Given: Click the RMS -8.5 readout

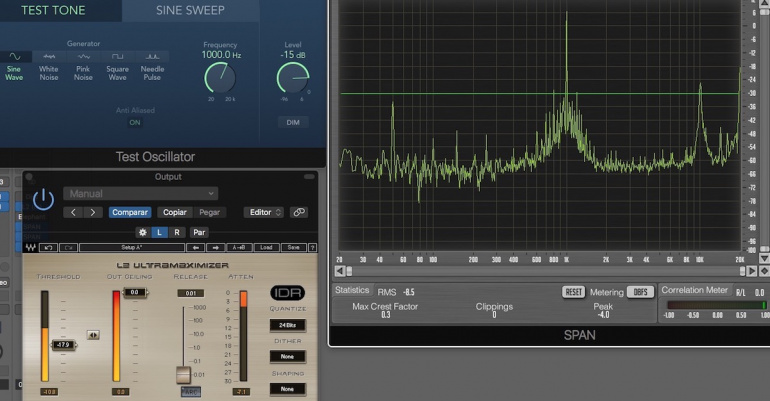Looking at the screenshot, I should tap(396, 292).
